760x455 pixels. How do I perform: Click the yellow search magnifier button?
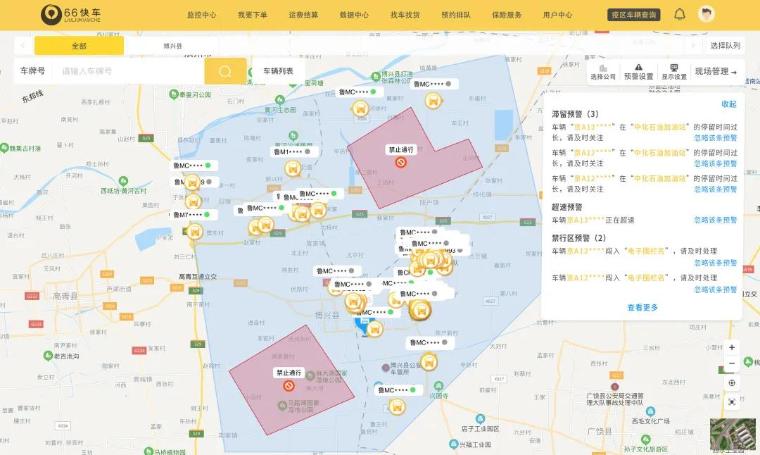coord(225,71)
